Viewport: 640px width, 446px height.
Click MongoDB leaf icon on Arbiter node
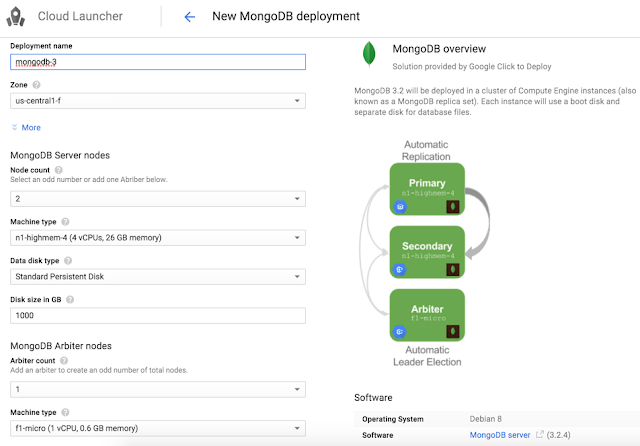coord(453,331)
